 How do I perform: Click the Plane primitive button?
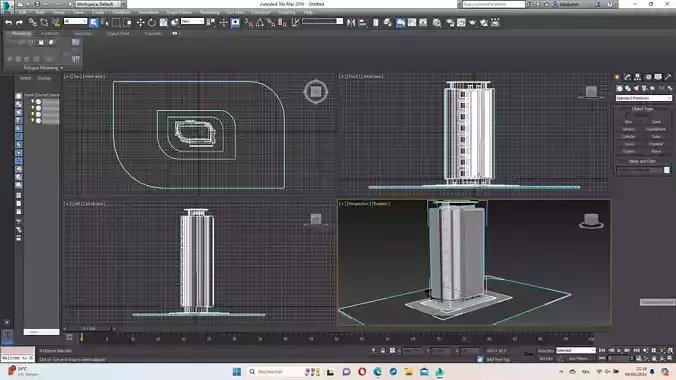tap(656, 151)
